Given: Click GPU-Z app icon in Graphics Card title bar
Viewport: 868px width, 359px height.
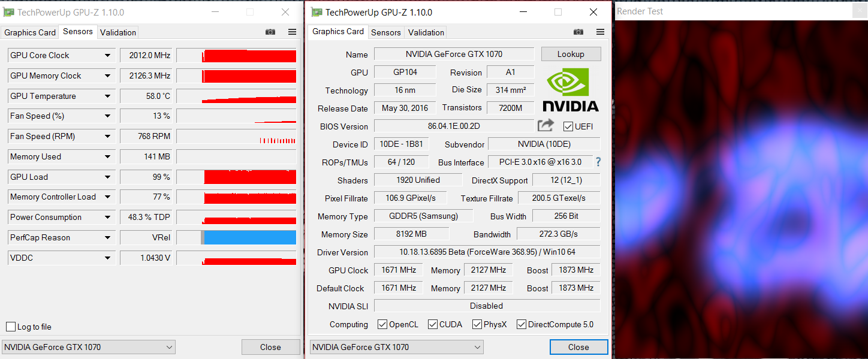Looking at the screenshot, I should pos(317,12).
